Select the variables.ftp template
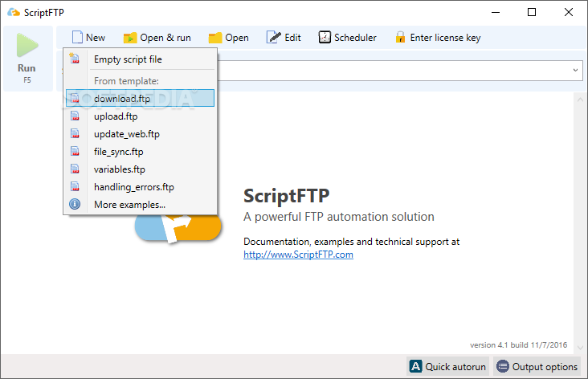 click(x=141, y=169)
